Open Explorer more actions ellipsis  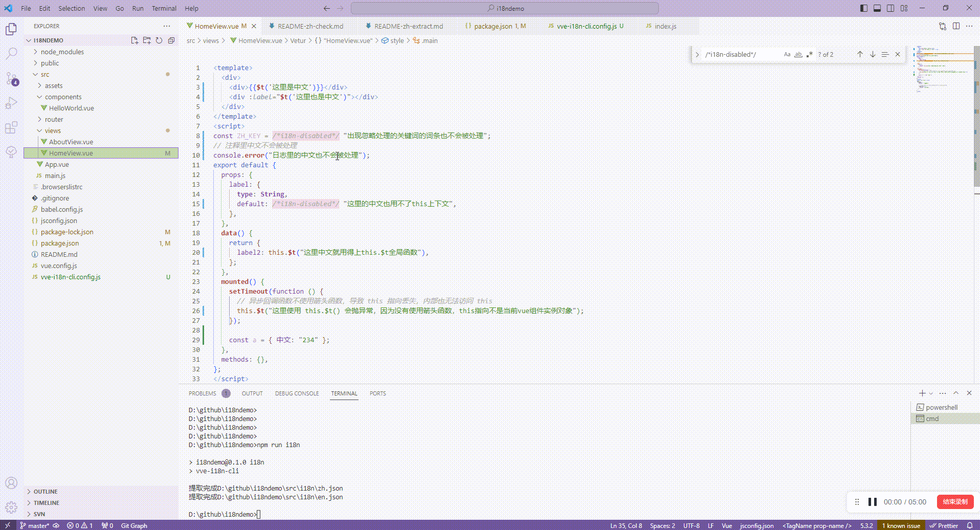point(167,26)
